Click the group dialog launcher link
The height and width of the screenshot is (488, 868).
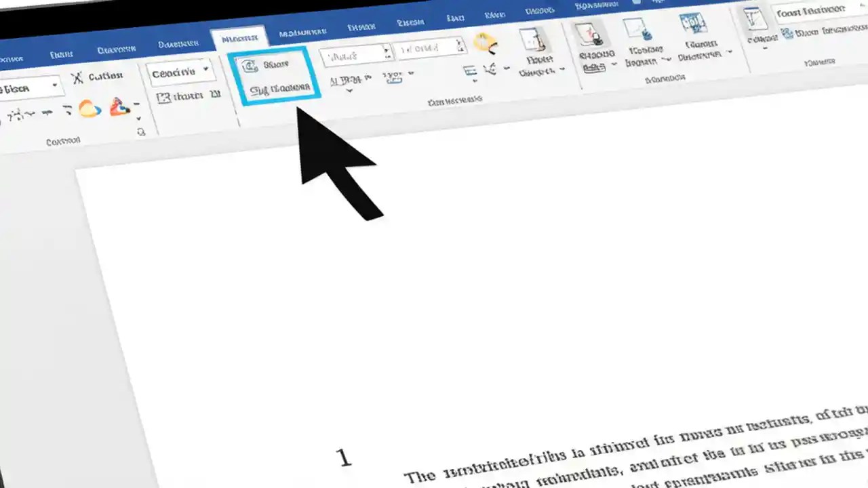[x=140, y=131]
